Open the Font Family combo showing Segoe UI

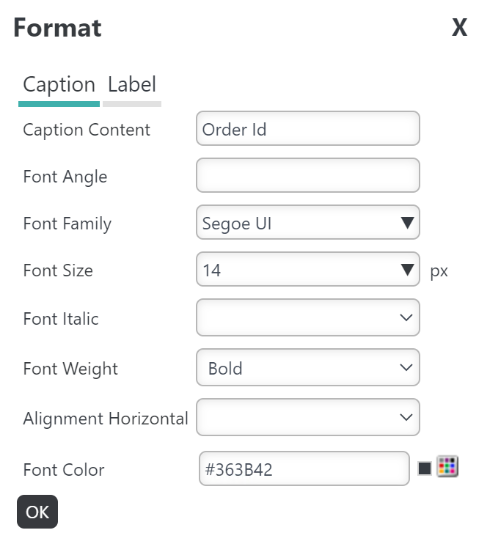[x=308, y=222]
